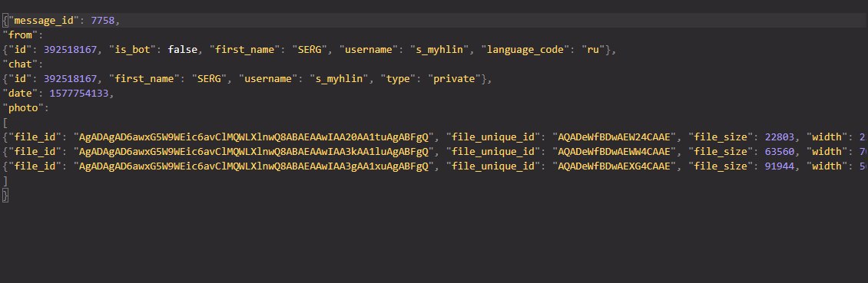The image size is (868, 283).
Task: Click "SERG" in the from object
Action: [x=313, y=50]
